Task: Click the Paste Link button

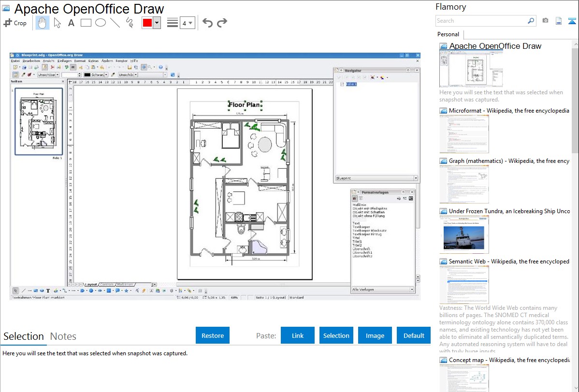Action: click(x=298, y=335)
